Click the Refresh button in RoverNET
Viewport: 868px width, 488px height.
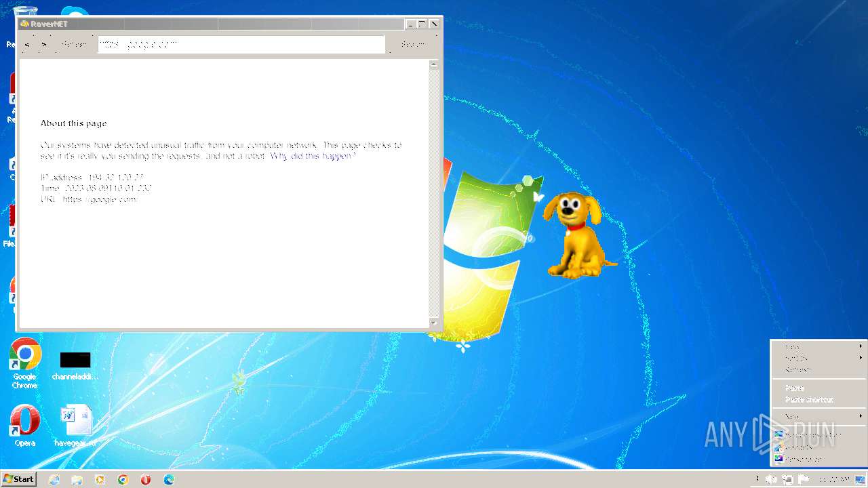(74, 45)
